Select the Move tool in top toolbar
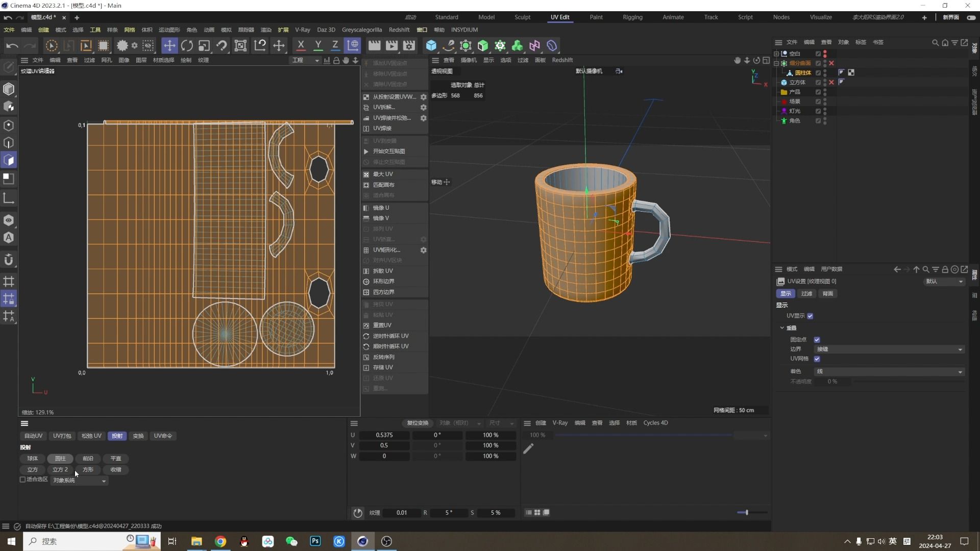 point(169,45)
